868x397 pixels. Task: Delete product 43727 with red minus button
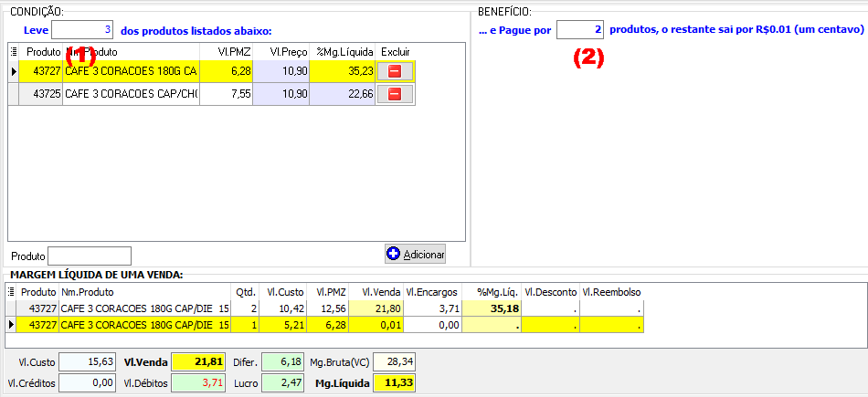tap(394, 71)
